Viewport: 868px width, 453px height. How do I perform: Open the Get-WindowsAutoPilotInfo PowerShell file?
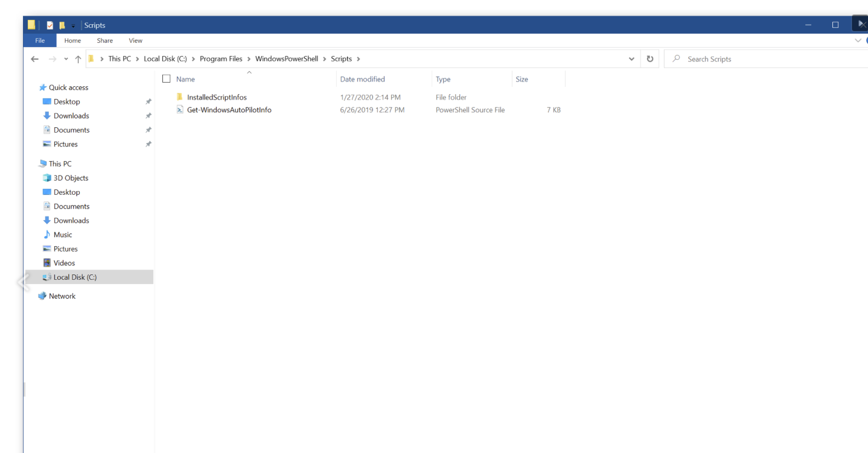pos(229,110)
